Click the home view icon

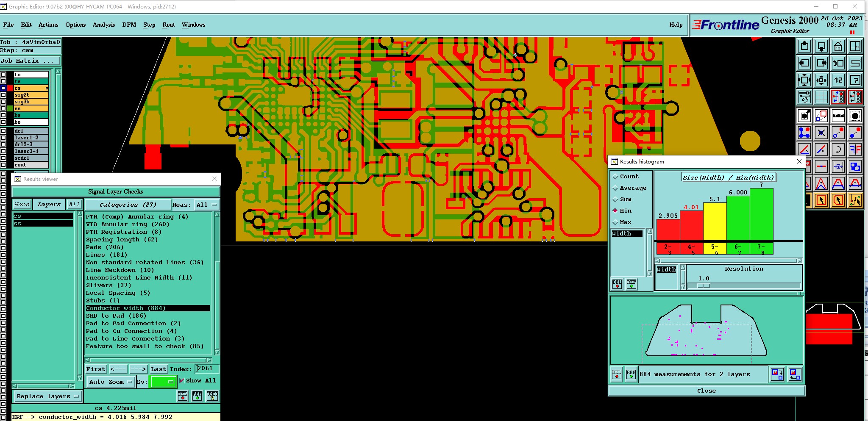click(838, 46)
